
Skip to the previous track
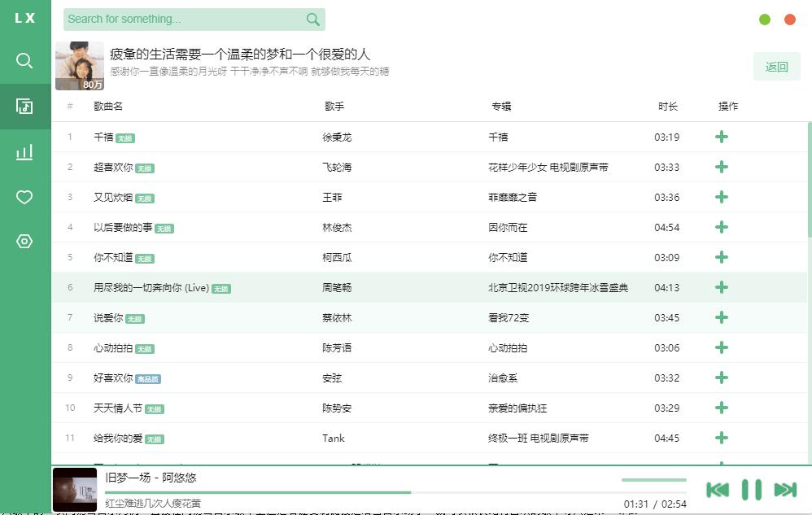[x=718, y=490]
